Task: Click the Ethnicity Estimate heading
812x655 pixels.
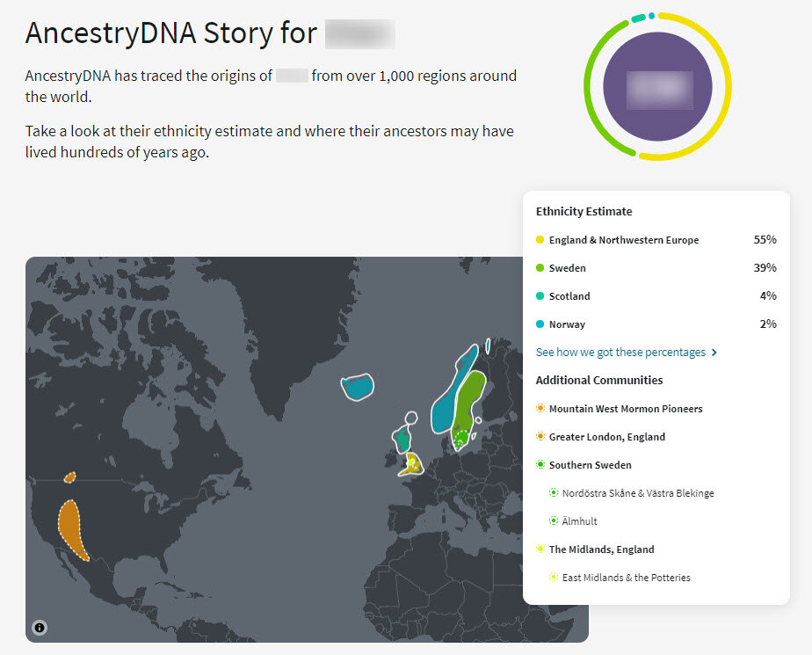Action: [x=584, y=211]
